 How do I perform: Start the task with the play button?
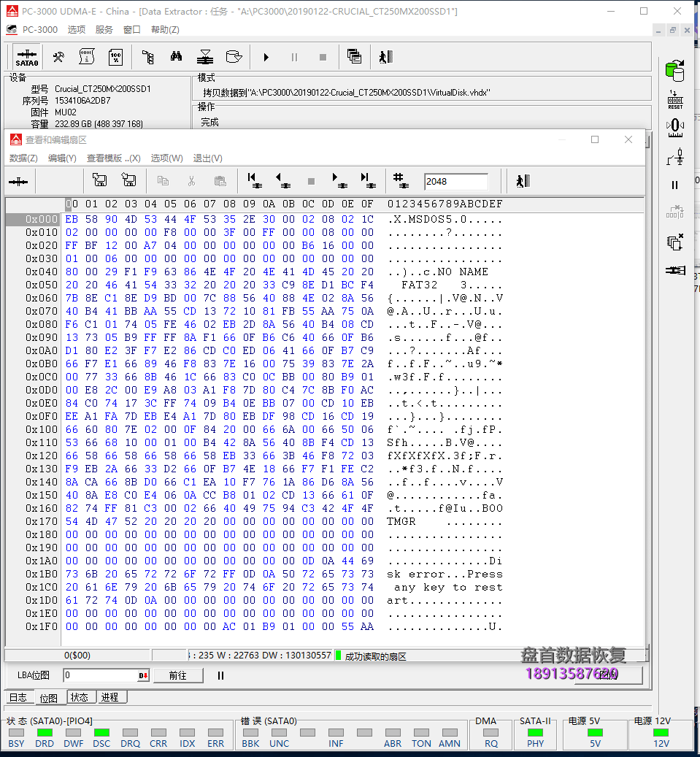[266, 58]
